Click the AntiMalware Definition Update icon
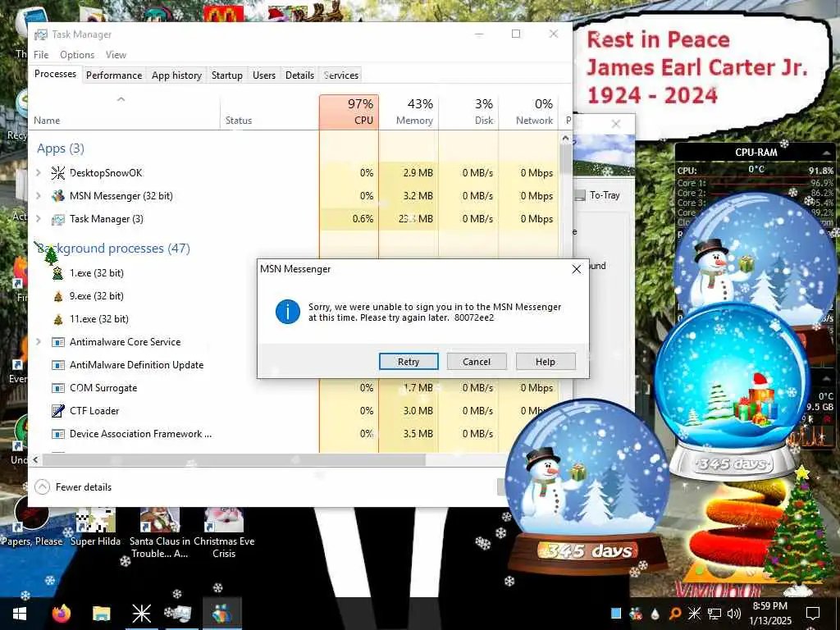 pyautogui.click(x=58, y=365)
